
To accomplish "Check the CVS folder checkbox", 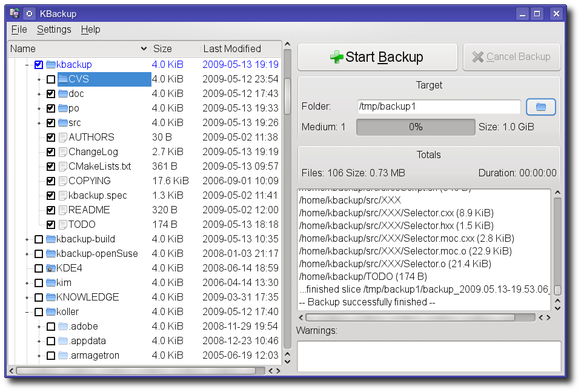I will point(51,79).
